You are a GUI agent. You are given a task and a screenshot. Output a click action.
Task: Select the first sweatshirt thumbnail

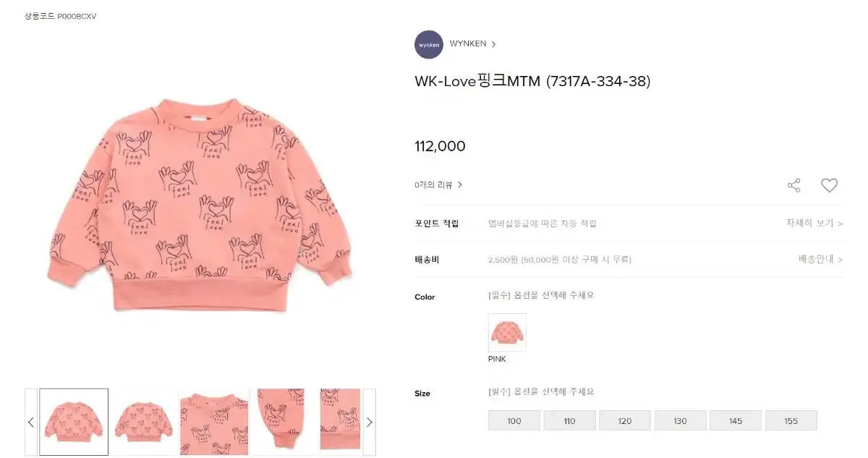click(x=74, y=422)
